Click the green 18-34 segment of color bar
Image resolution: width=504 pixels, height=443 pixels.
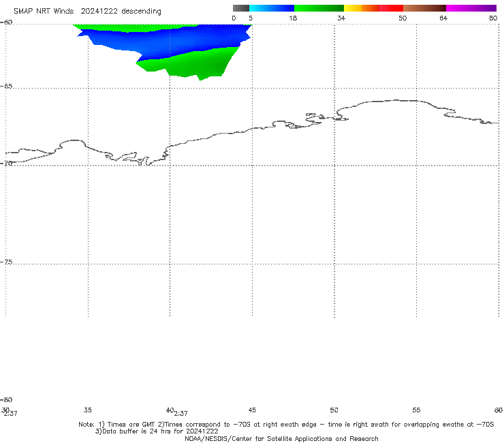coord(319,8)
